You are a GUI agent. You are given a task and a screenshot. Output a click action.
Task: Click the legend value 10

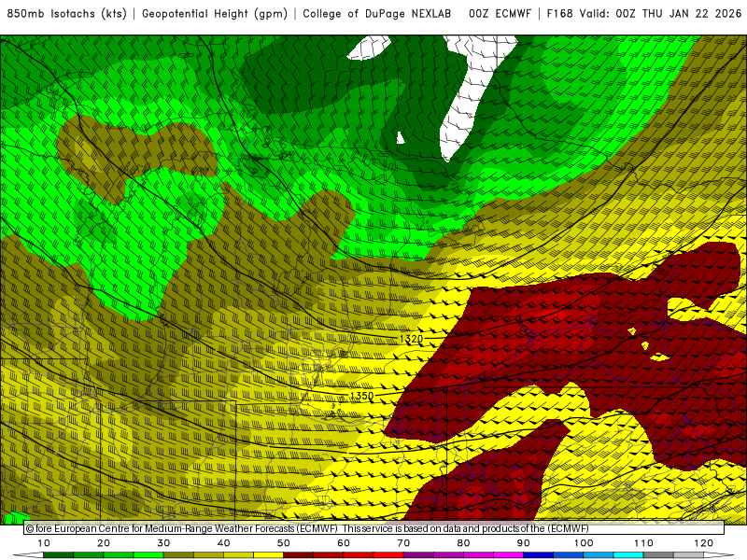43,543
